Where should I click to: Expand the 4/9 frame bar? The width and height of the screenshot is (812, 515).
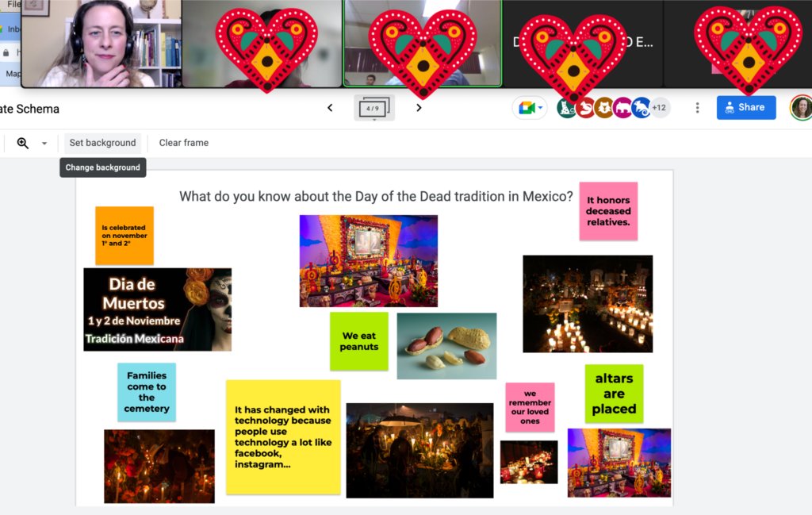click(374, 108)
